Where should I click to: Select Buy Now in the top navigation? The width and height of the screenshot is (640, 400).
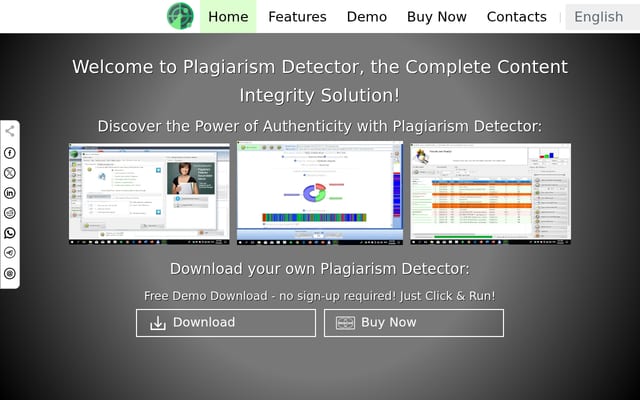(x=437, y=17)
